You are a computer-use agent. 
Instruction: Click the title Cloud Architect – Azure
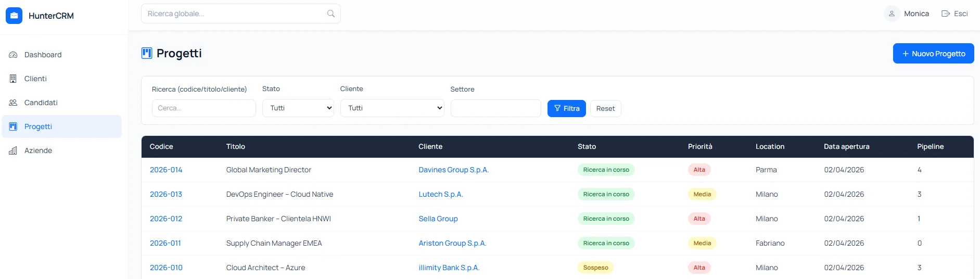[x=265, y=268]
